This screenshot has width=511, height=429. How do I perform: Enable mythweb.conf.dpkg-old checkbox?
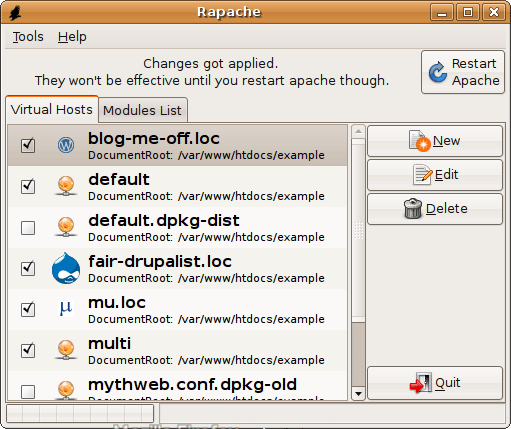[x=28, y=392]
